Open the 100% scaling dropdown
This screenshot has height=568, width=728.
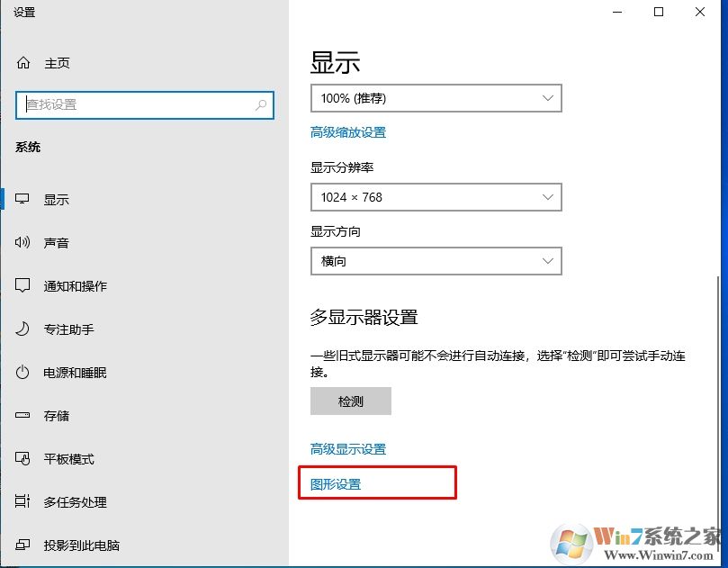[436, 98]
